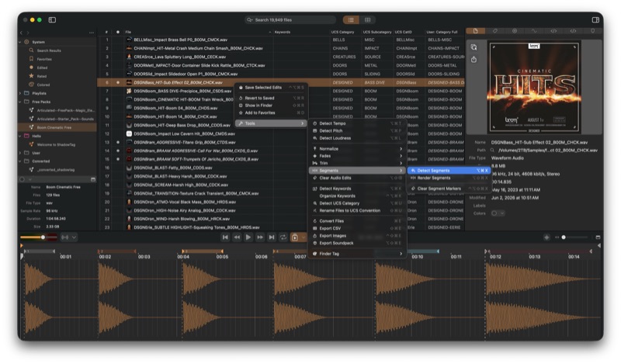The width and height of the screenshot is (621, 364).
Task: Expand the User folder
Action: [x=20, y=153]
